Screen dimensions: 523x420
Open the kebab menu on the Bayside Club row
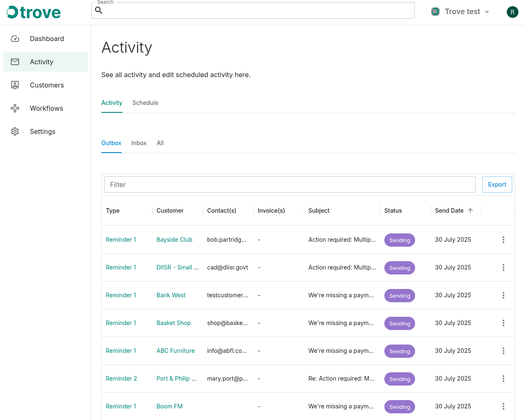click(x=503, y=240)
